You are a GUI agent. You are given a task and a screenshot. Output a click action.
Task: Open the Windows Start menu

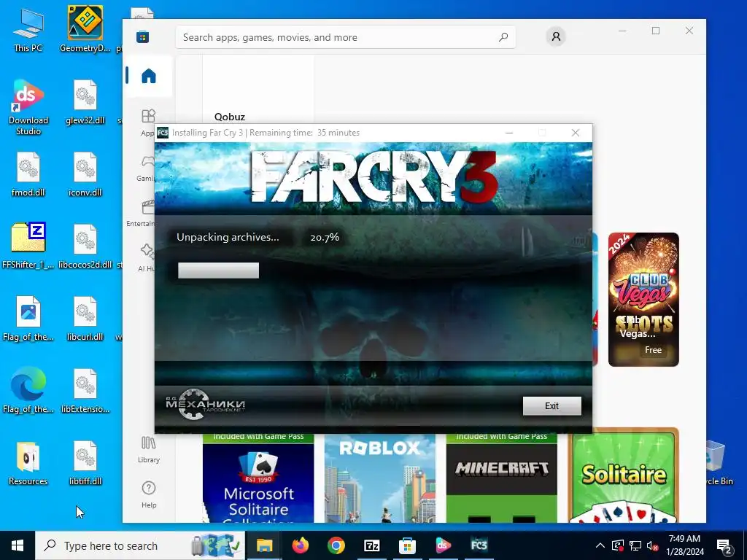[x=18, y=545]
